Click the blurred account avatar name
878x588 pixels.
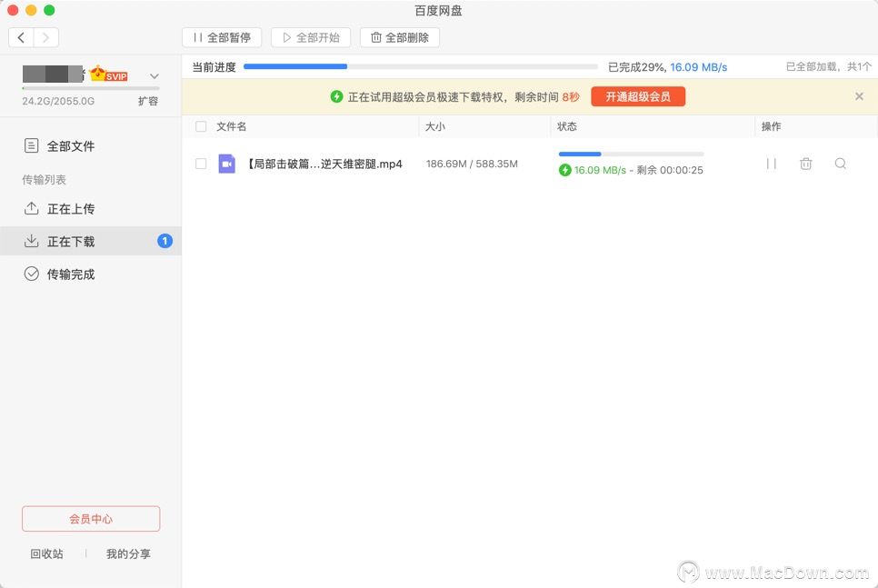54,74
